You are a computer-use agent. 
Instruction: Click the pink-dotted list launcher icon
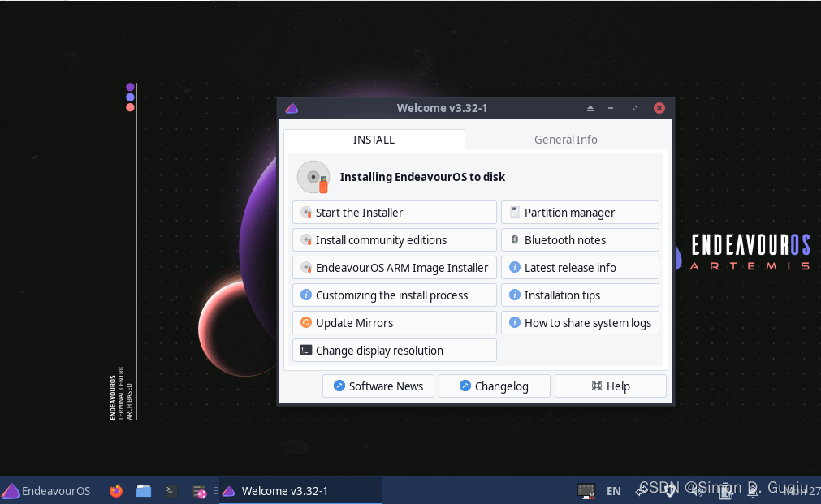tap(199, 492)
